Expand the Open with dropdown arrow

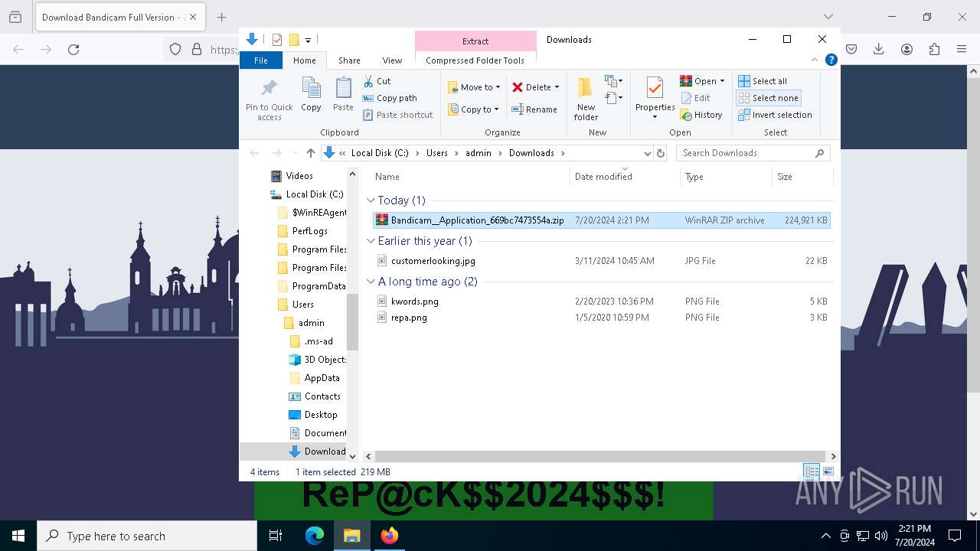(722, 81)
